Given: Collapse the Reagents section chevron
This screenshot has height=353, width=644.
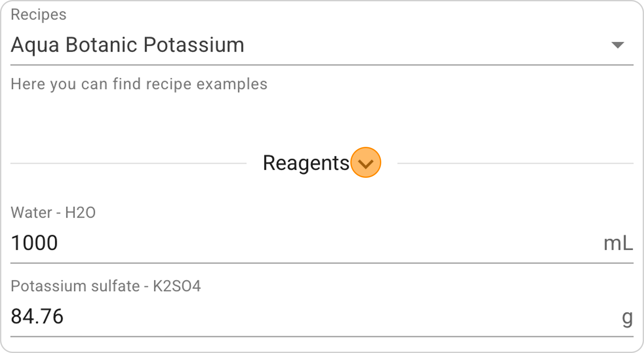Looking at the screenshot, I should pyautogui.click(x=365, y=163).
